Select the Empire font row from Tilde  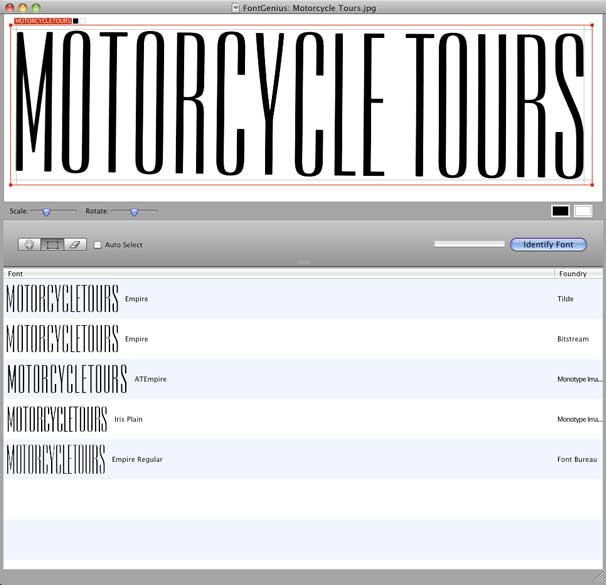tap(303, 299)
